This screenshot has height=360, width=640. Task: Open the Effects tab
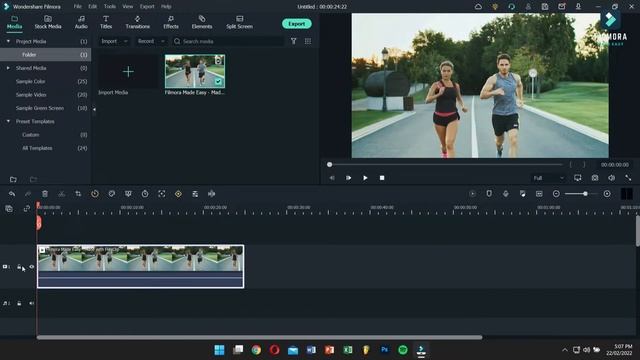[x=171, y=22]
